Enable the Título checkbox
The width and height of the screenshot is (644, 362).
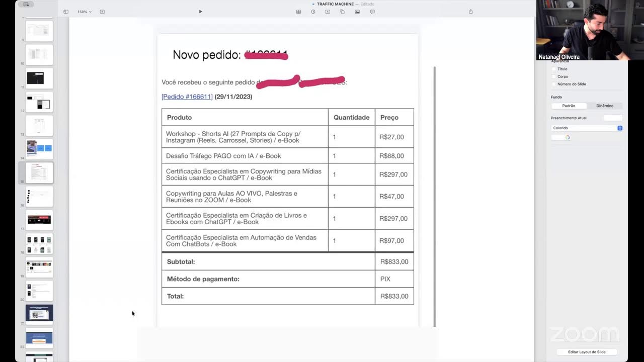coord(554,69)
